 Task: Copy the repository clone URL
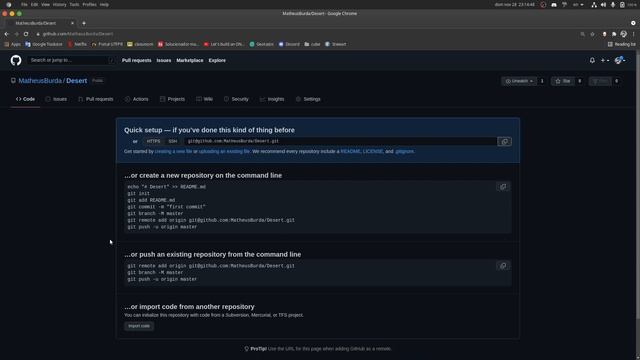click(504, 142)
